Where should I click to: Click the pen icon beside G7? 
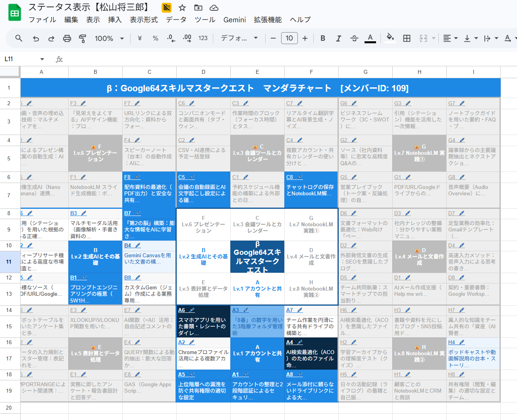point(462,103)
